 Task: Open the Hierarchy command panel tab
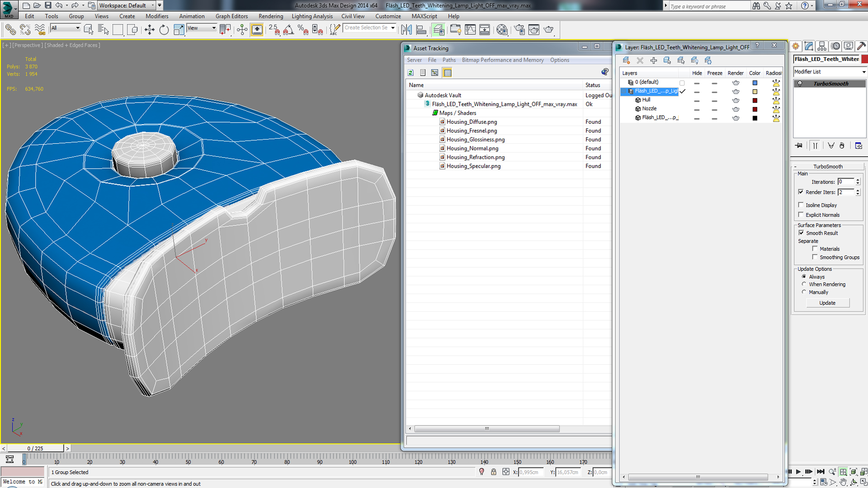point(822,46)
